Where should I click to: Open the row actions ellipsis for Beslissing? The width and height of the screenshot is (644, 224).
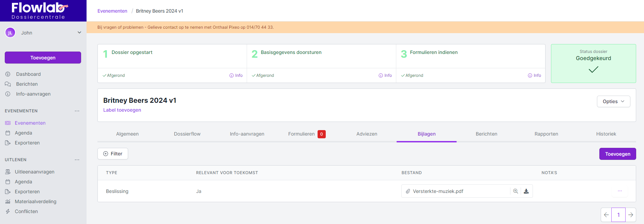click(619, 191)
